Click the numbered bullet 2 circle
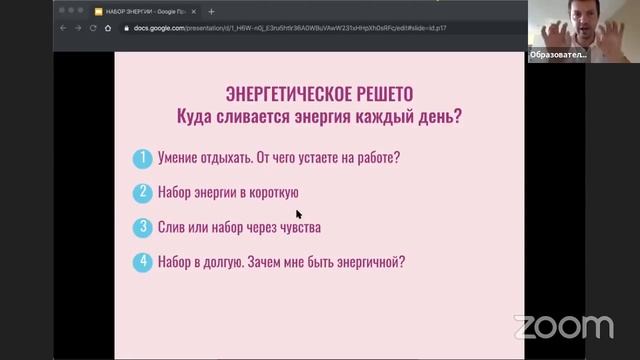This screenshot has height=360, width=640. coord(142,193)
